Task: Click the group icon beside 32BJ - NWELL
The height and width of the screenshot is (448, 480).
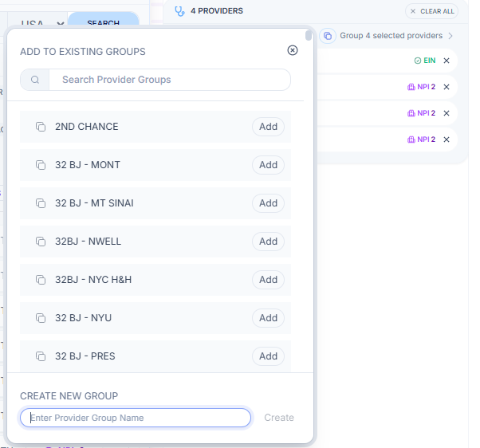Action: [41, 242]
